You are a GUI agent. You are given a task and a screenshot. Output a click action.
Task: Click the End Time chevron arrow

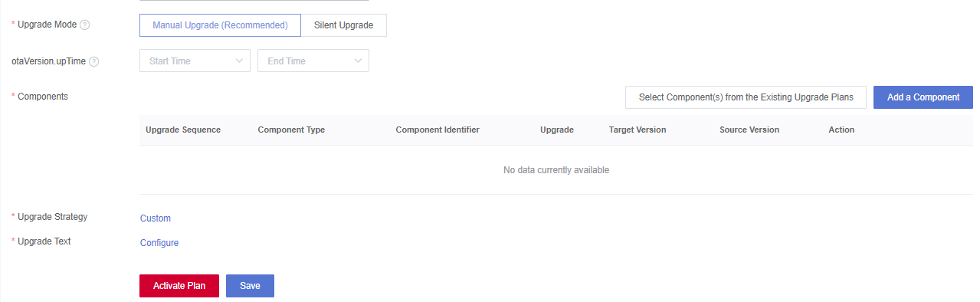click(358, 61)
